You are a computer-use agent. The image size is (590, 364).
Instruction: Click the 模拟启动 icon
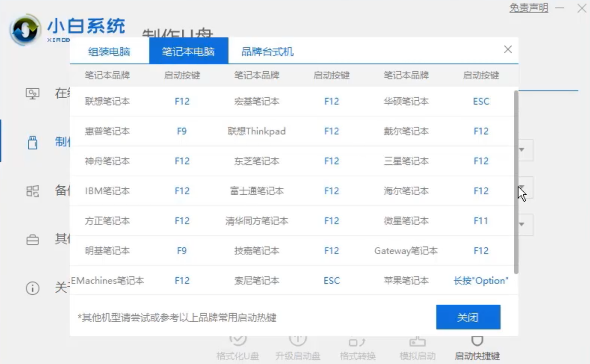click(x=417, y=342)
